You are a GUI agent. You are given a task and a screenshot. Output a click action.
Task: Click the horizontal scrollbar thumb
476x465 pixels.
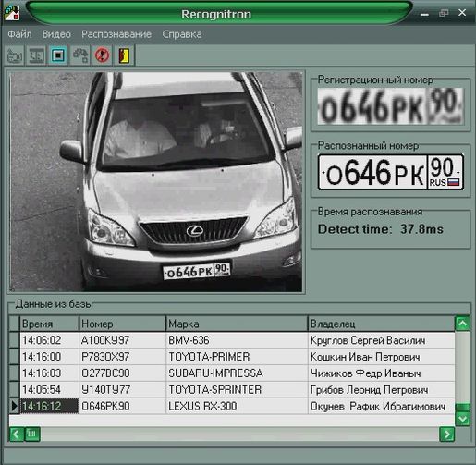[32, 434]
